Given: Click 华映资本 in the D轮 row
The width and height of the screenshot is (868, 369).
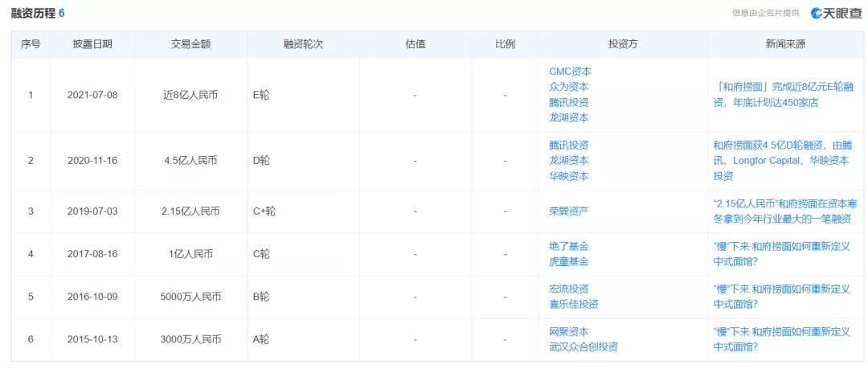Looking at the screenshot, I should click(x=568, y=176).
